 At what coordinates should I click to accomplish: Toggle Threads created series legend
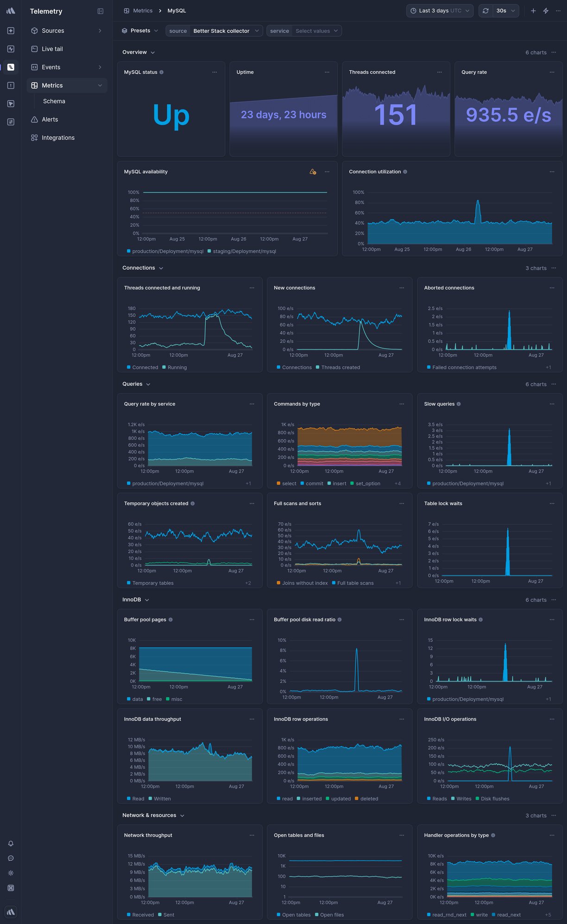tap(338, 368)
